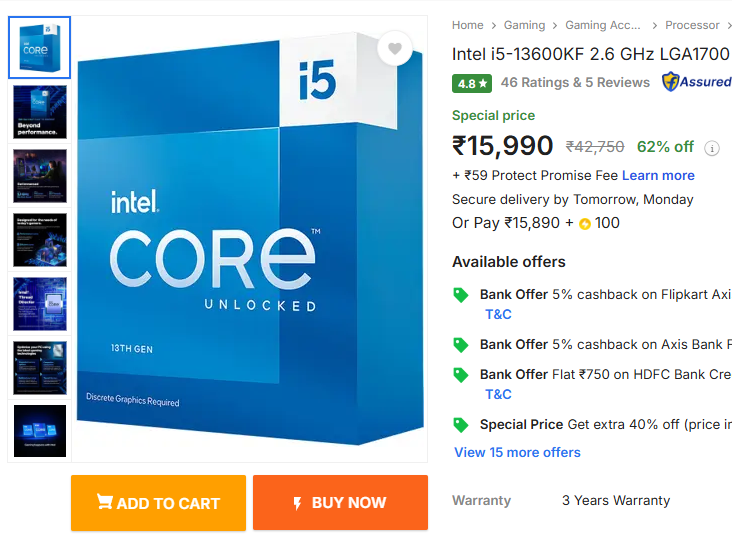The image size is (732, 538).
Task: Click the SuperCoin icon near 100
Action: click(584, 224)
